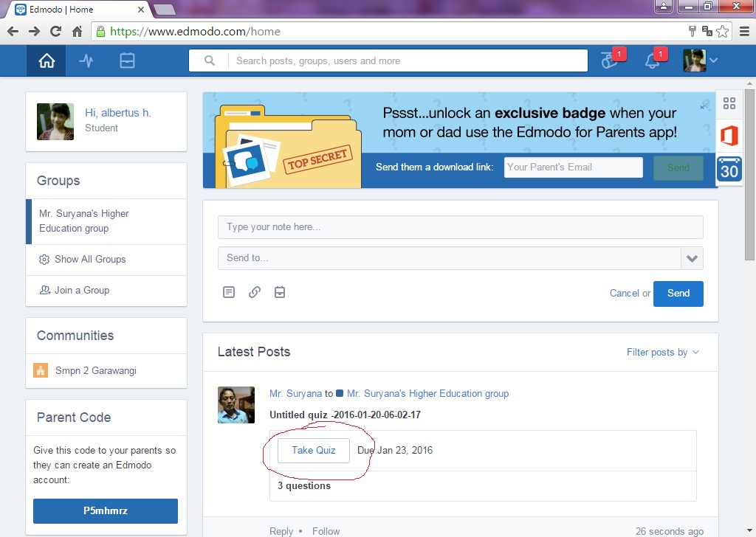Open the apps grid launcher icon
756x537 pixels.
pyautogui.click(x=729, y=103)
